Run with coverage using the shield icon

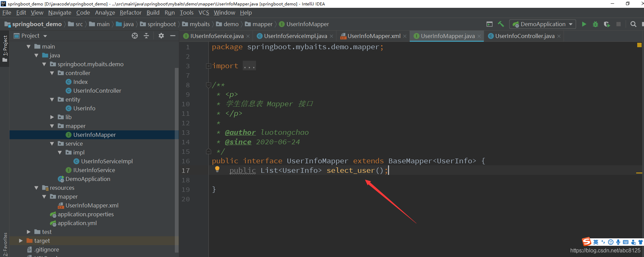click(x=607, y=24)
